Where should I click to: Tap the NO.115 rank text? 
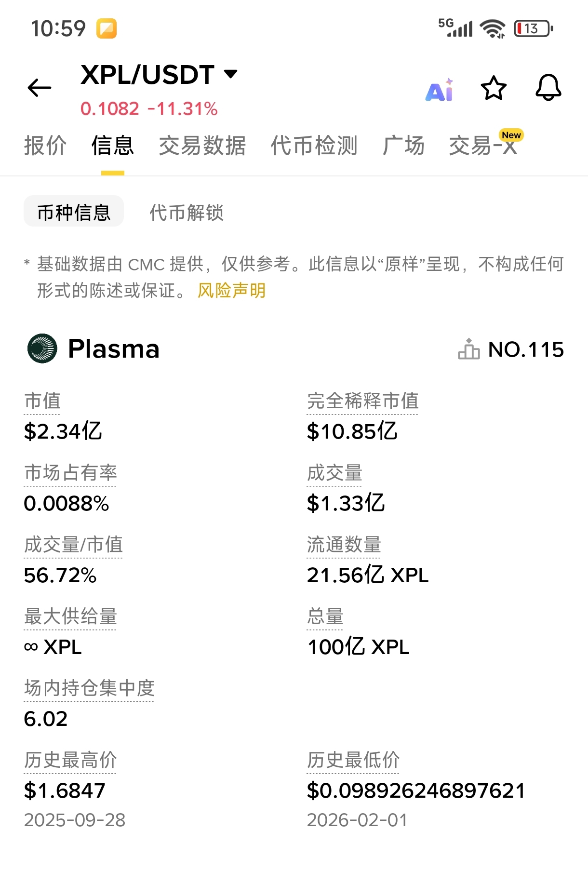[526, 349]
